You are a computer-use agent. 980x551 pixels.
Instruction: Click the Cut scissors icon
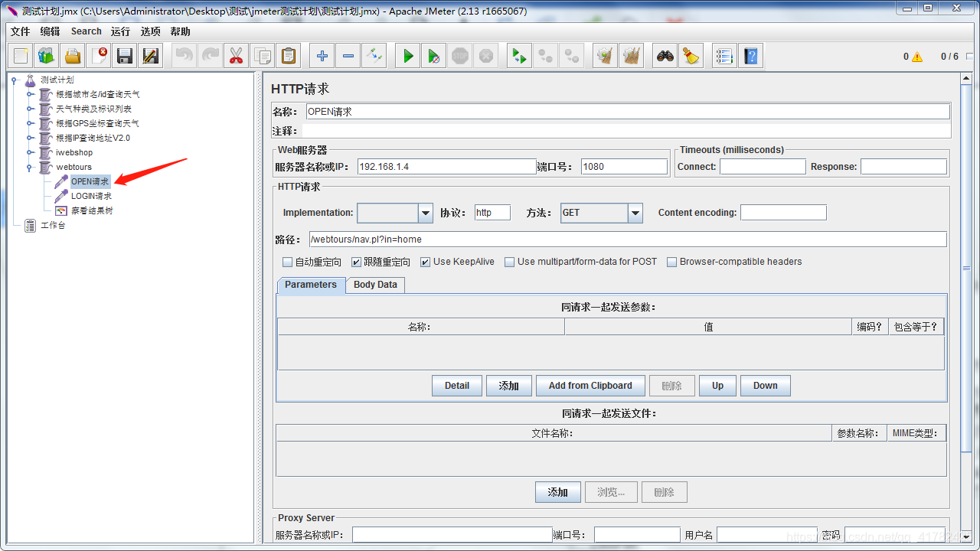point(237,56)
